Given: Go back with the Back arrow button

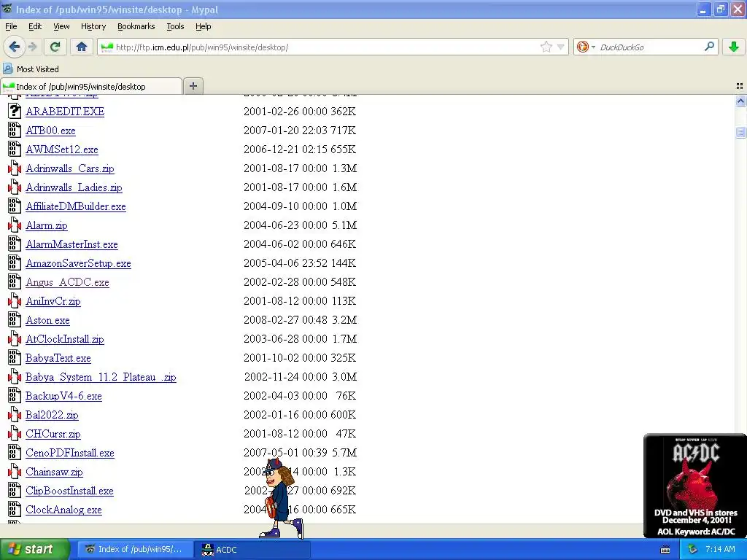Looking at the screenshot, I should click(15, 47).
